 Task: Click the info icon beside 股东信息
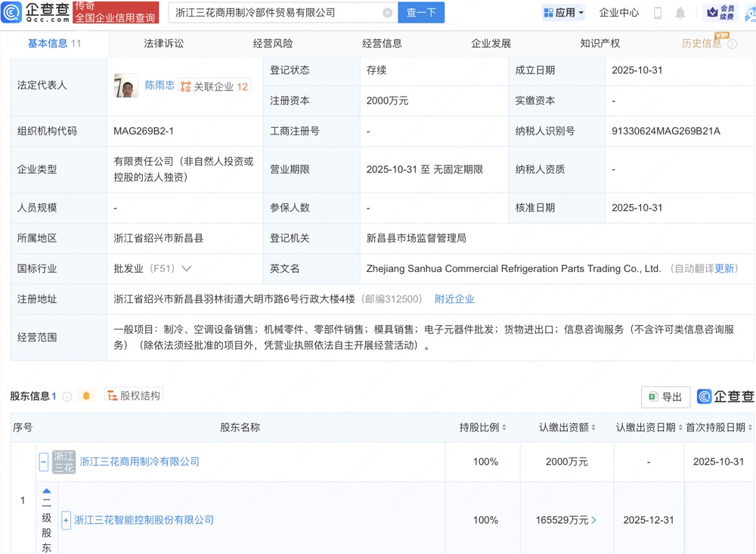coord(67,396)
